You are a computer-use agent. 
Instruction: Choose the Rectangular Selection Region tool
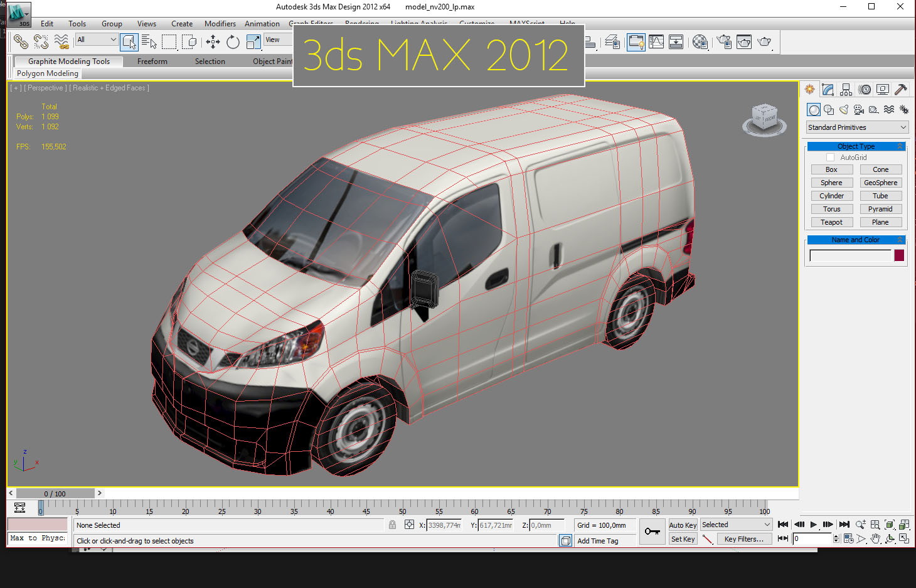point(169,42)
